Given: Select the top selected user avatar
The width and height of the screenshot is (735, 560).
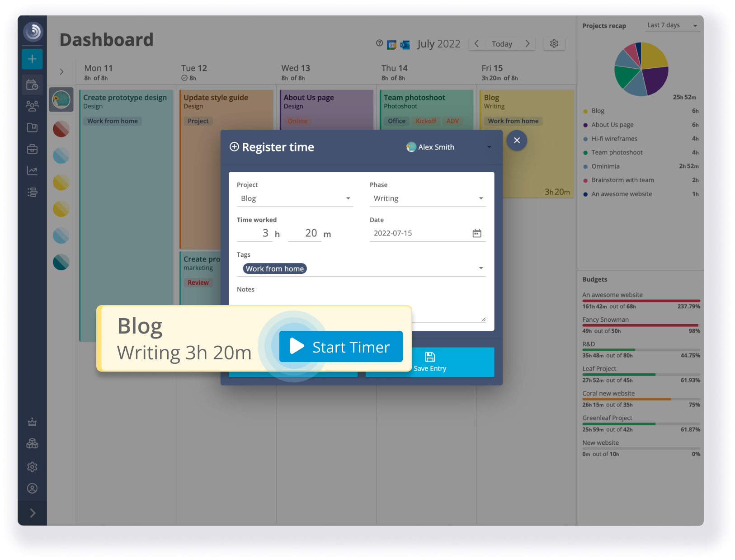Looking at the screenshot, I should (x=61, y=99).
